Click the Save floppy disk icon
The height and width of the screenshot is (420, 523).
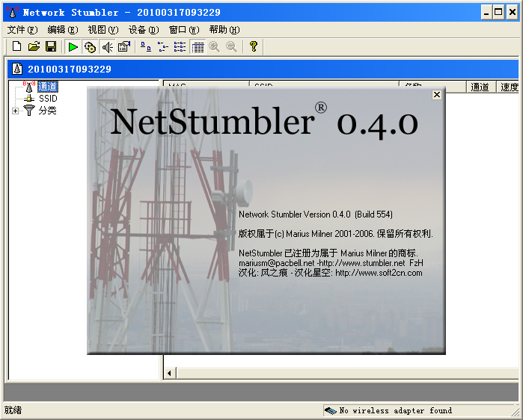[51, 47]
